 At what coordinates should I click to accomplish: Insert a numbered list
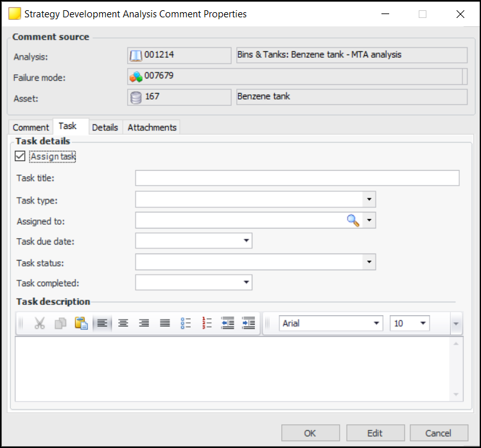[207, 323]
